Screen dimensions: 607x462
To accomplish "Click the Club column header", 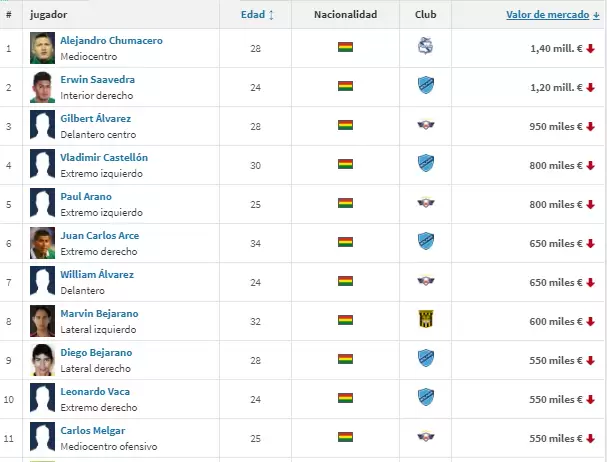I will coord(425,15).
